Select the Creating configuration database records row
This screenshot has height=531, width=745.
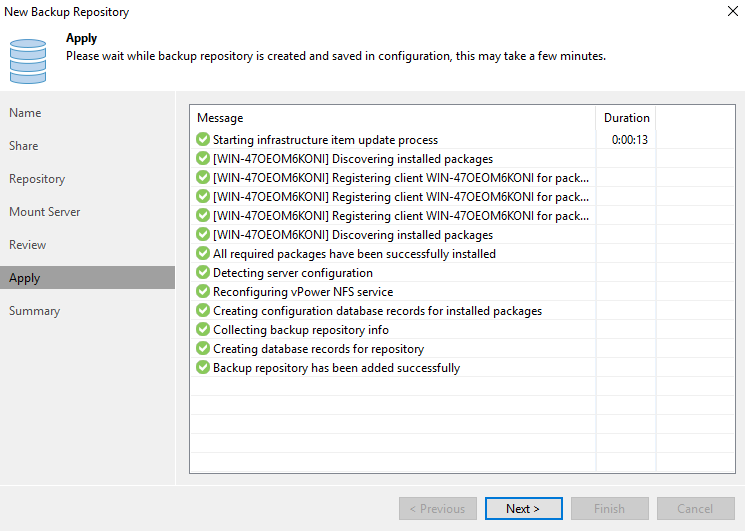click(x=463, y=311)
